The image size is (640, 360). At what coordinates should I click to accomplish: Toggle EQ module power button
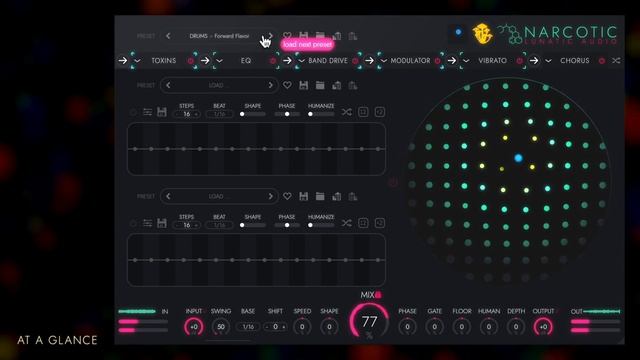click(x=273, y=61)
